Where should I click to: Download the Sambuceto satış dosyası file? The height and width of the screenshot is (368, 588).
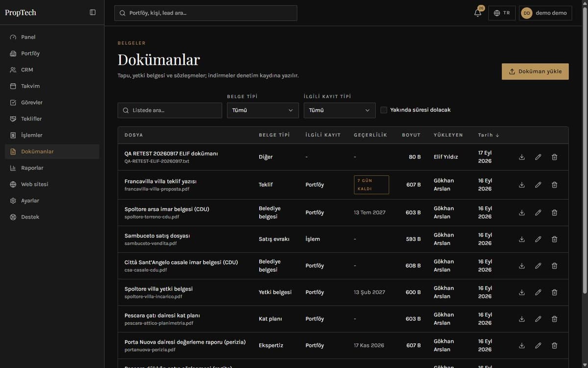click(x=522, y=239)
